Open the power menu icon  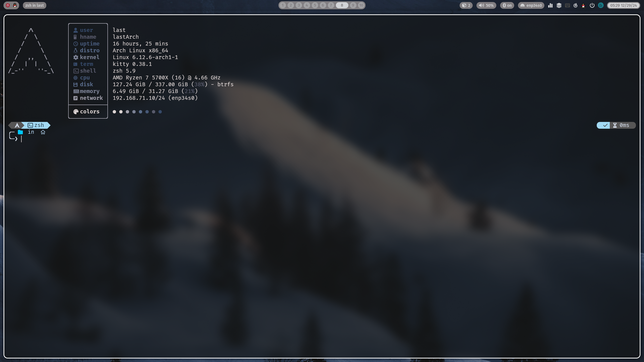(x=592, y=5)
